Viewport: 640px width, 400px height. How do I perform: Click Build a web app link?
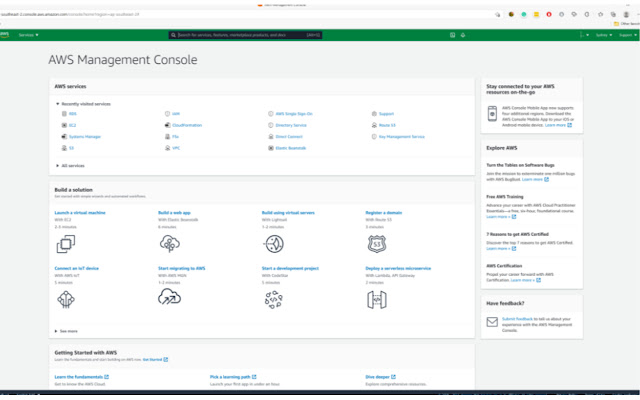[174, 213]
